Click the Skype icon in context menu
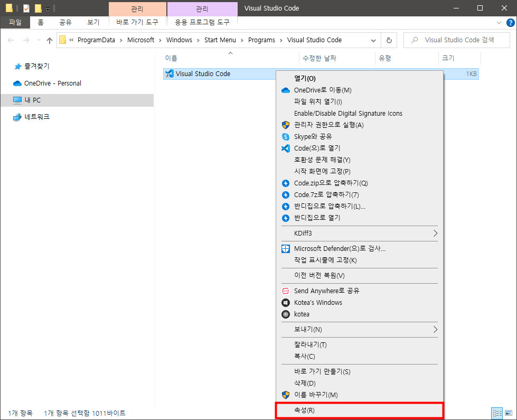Viewport: 517px width, 420px height. point(286,137)
